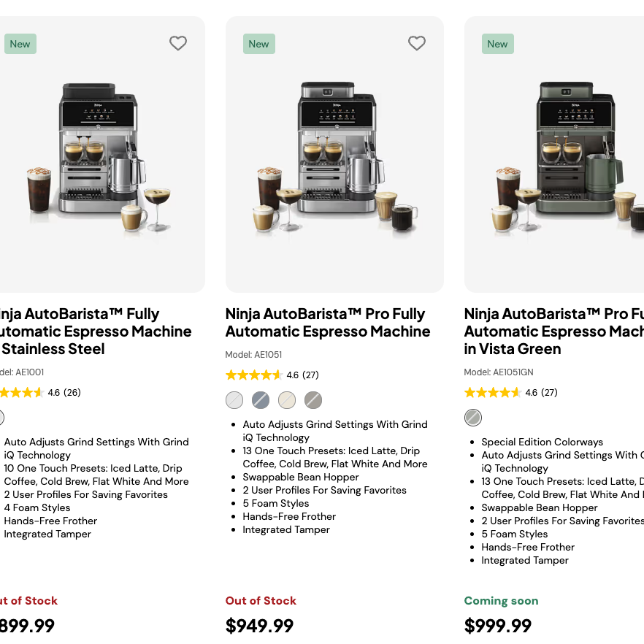Select the light silver color swatch for AE1051
The width and height of the screenshot is (644, 644).
tap(234, 400)
